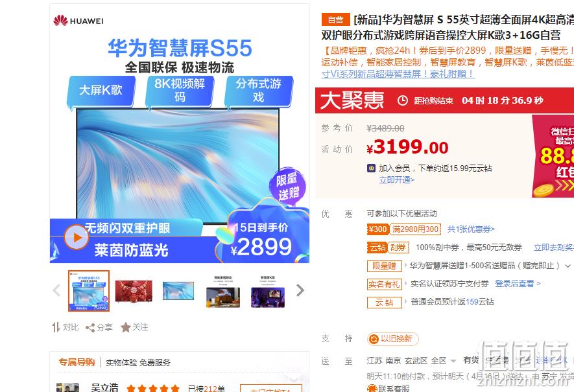Show previous thumbnails with left arrow
The image size is (574, 392).
[x=56, y=290]
